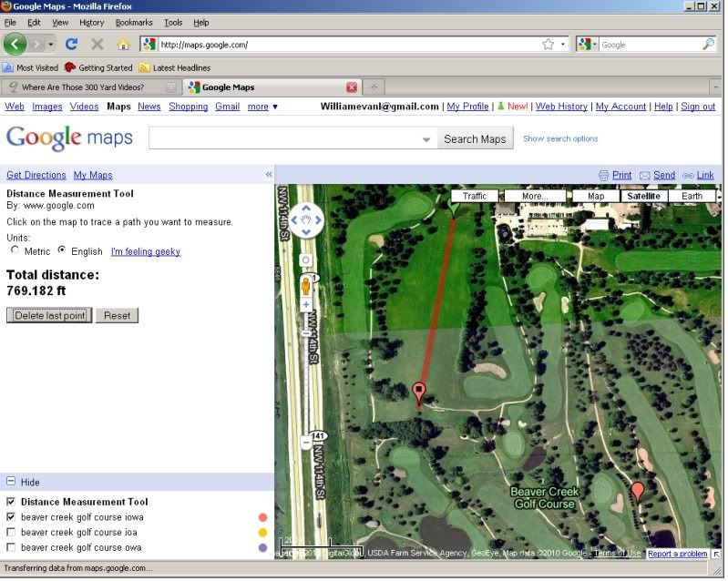Collapse the Hide section of the layer list
This screenshot has width=728, height=581.
click(11, 482)
